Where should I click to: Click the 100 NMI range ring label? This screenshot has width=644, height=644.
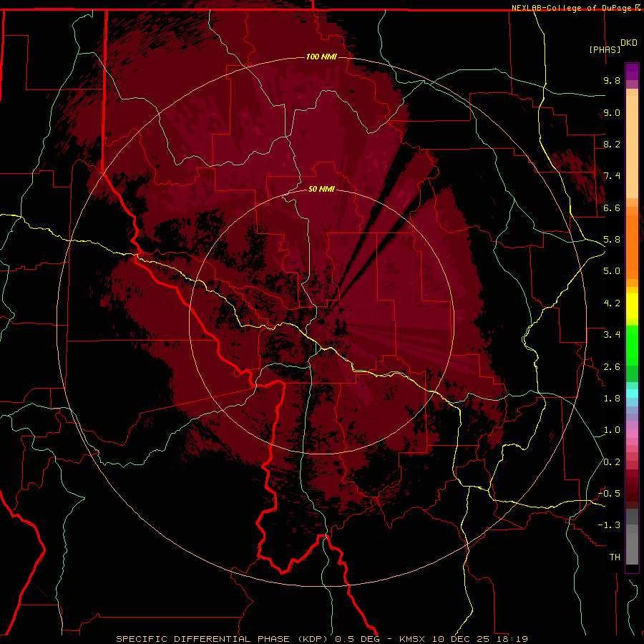[321, 57]
